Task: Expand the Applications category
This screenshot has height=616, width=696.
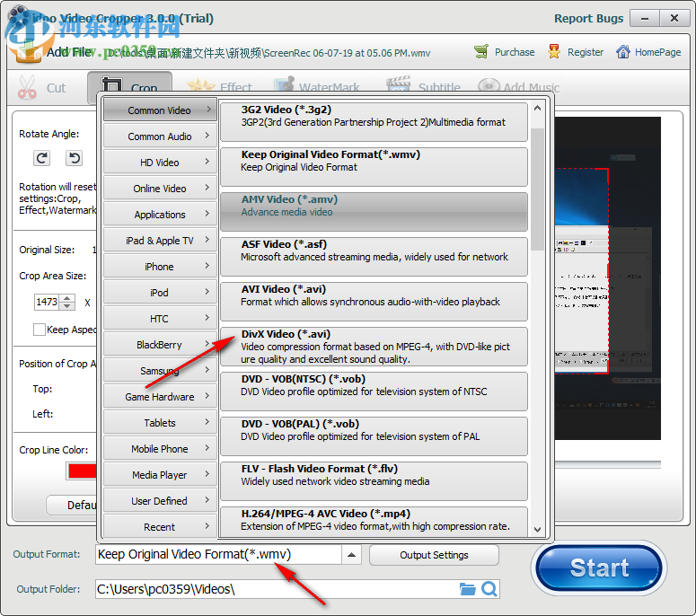Action: tap(160, 215)
